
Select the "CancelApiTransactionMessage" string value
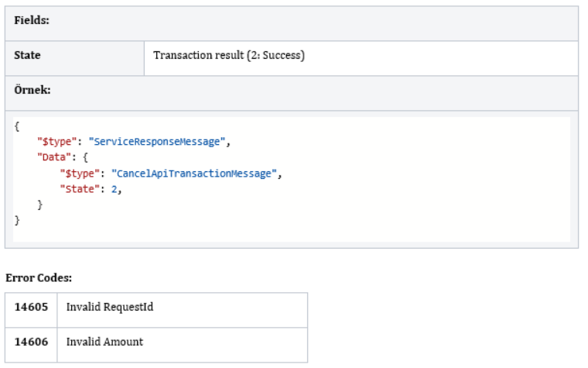(193, 174)
